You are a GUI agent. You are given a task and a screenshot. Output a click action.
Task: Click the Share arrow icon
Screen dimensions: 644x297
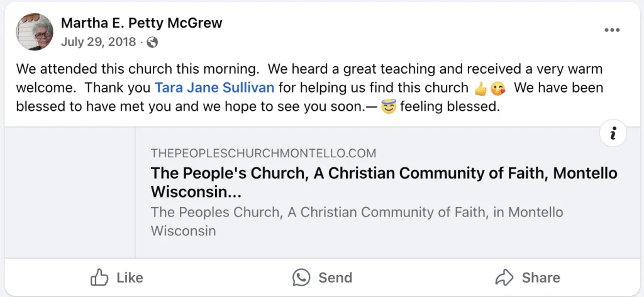tap(505, 277)
